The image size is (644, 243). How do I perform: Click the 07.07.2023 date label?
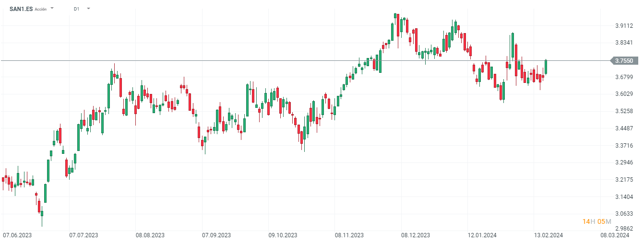point(83,235)
